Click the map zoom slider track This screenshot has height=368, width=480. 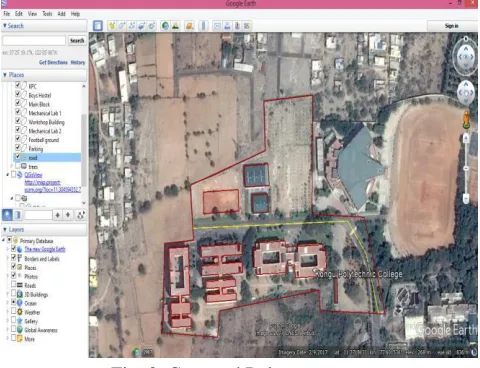click(466, 168)
